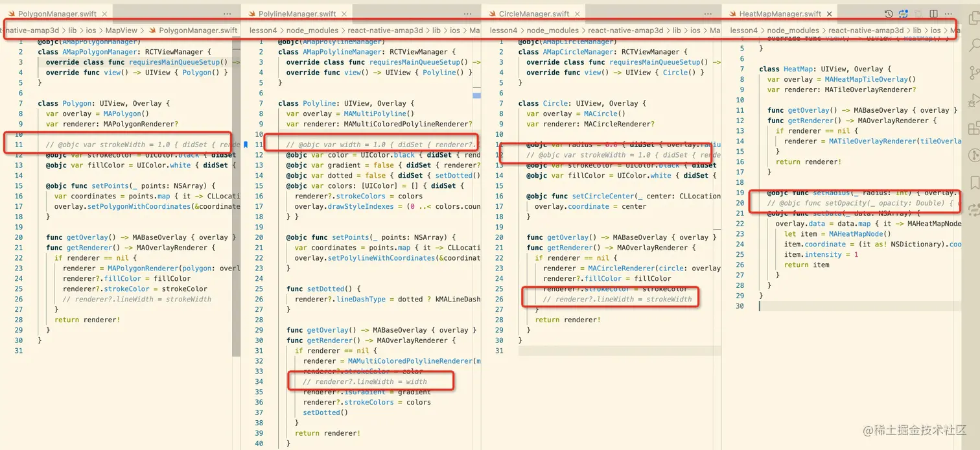Click '// renderer?.lineWidth = width' comment
Image resolution: width=980 pixels, height=450 pixels.
[x=365, y=381]
